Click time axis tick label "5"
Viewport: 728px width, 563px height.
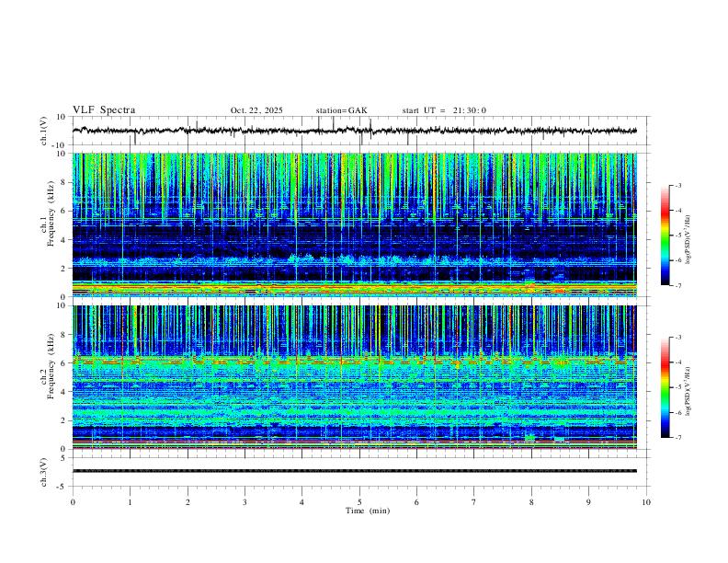pyautogui.click(x=359, y=502)
